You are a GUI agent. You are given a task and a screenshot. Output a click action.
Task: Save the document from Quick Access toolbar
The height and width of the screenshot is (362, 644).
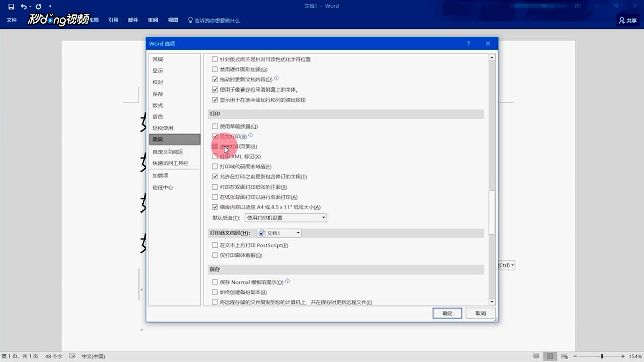pyautogui.click(x=11, y=6)
